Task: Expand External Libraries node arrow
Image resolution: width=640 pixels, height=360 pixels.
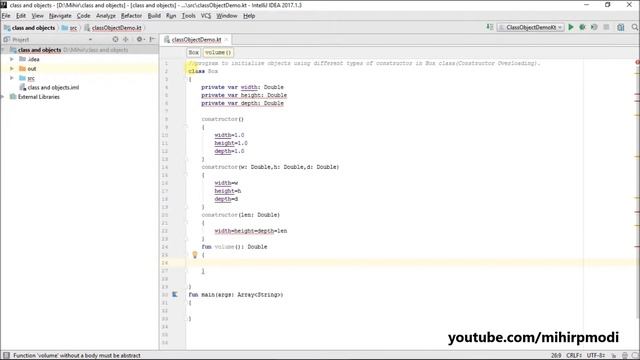Action: click(3, 97)
